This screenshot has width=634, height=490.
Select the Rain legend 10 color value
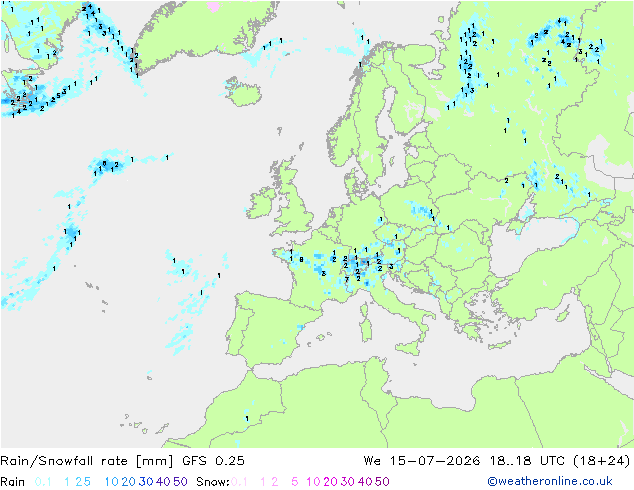click(x=112, y=482)
